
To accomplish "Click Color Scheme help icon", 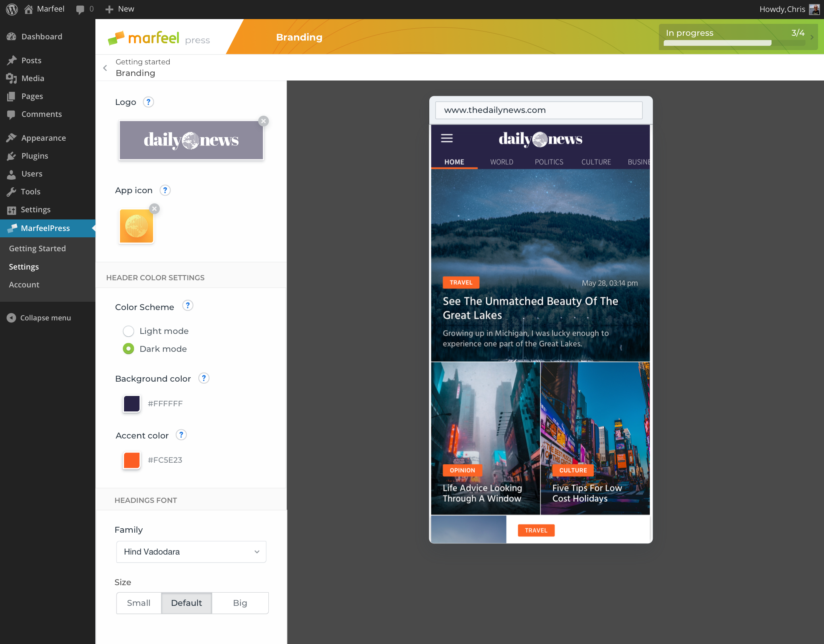I will tap(188, 306).
